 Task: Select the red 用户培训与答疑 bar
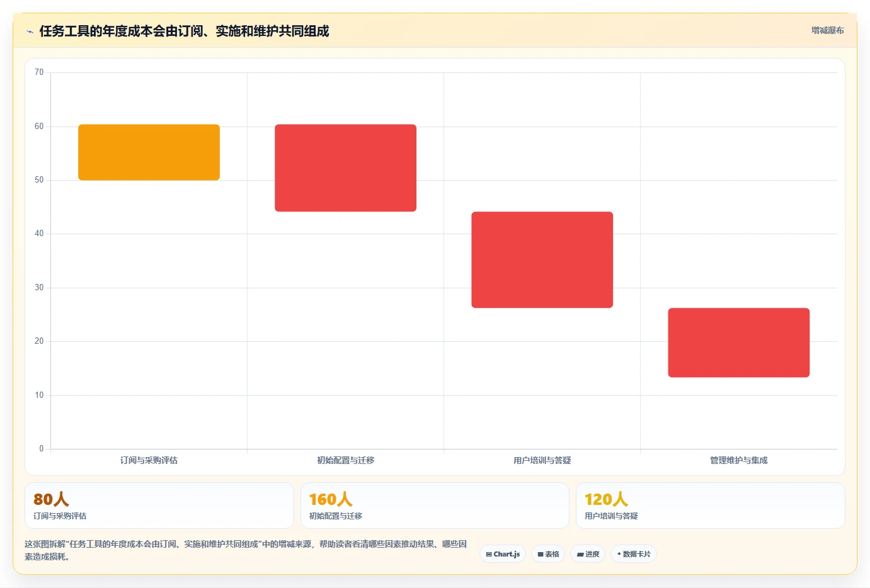542,259
